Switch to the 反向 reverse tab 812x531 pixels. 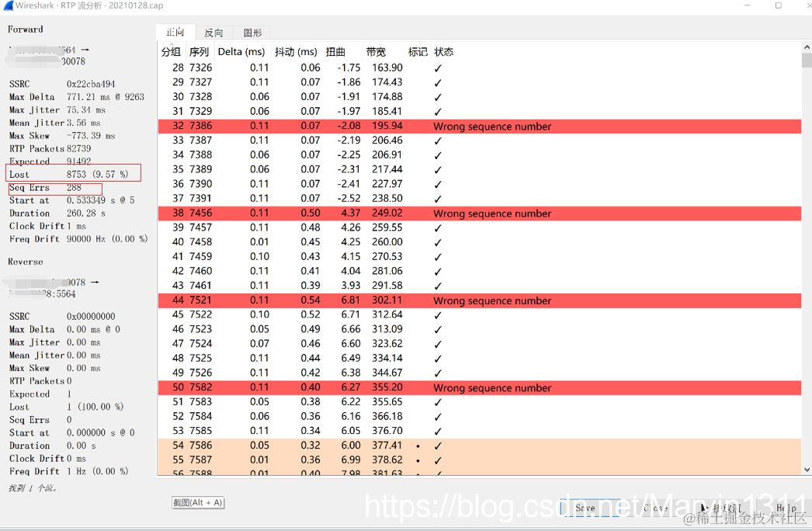click(213, 33)
